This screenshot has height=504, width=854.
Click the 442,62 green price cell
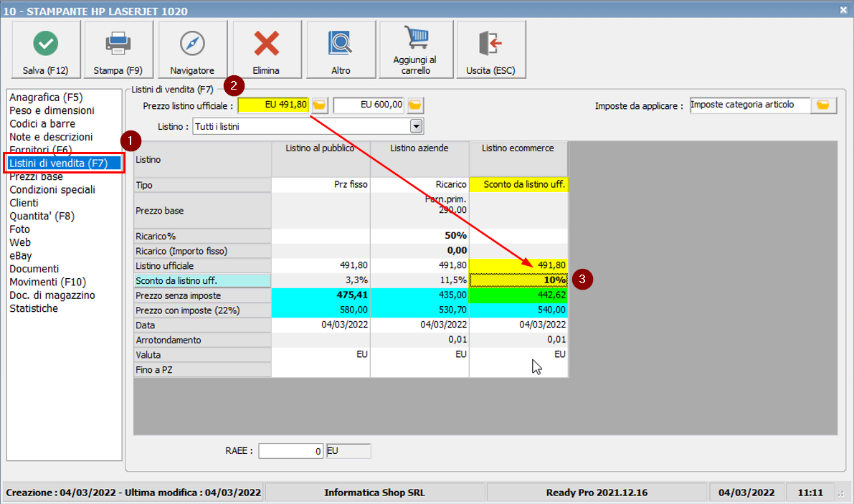518,295
